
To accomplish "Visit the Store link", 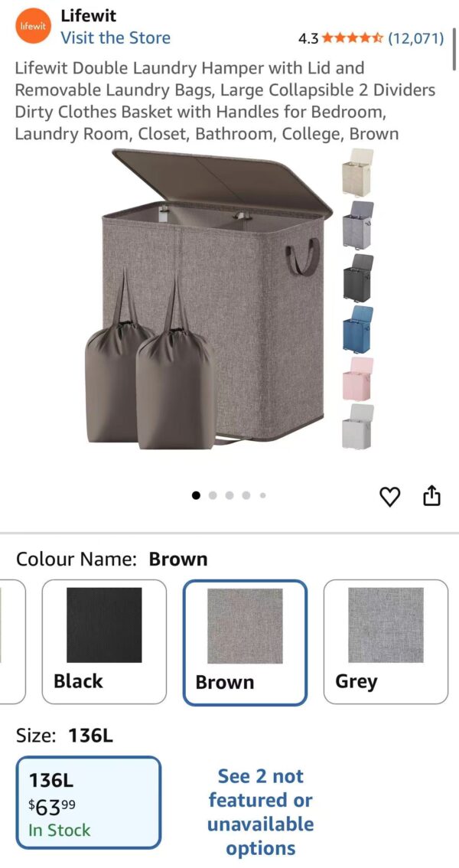I will pos(116,38).
